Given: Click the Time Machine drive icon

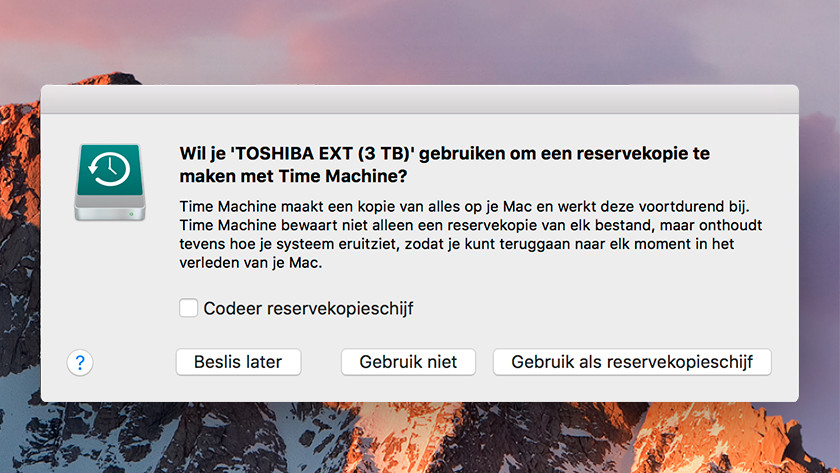Looking at the screenshot, I should point(110,181).
